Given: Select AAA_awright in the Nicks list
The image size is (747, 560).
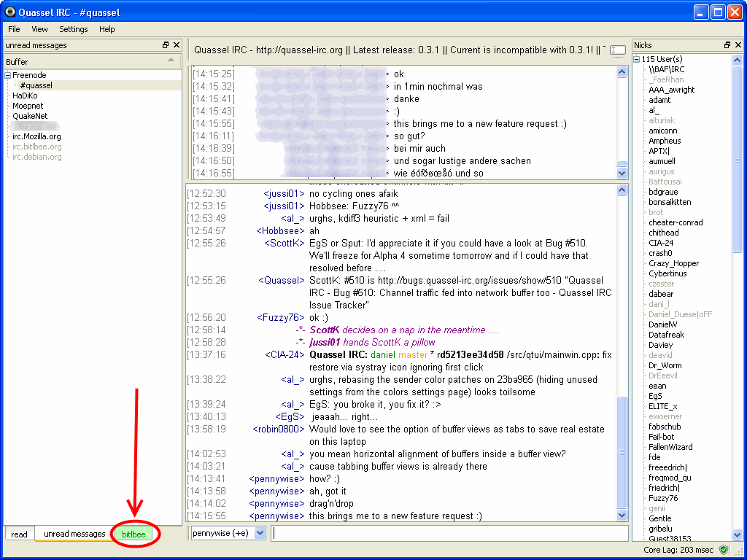Looking at the screenshot, I should 671,90.
